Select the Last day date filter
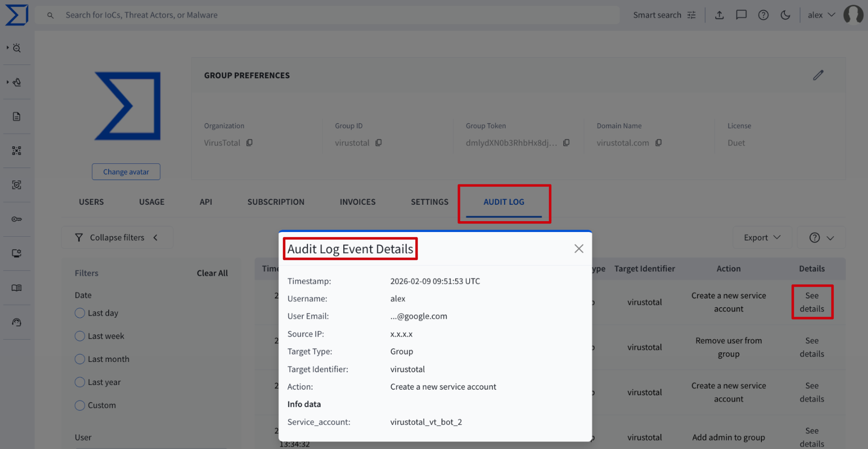Viewport: 868px width, 449px height. 80,313
